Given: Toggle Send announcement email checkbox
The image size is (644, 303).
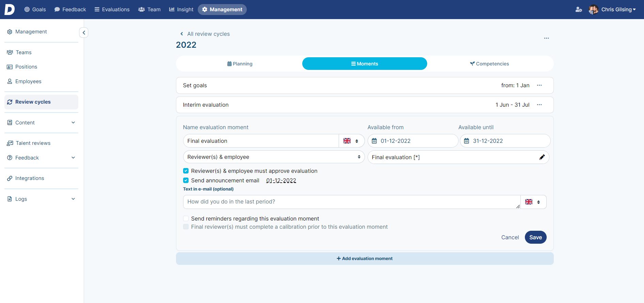Looking at the screenshot, I should [186, 180].
